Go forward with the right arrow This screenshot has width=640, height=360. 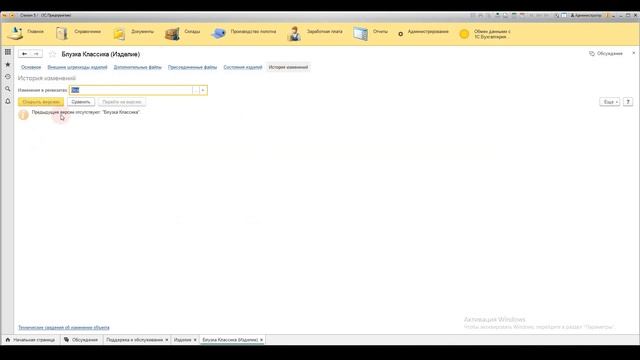click(36, 54)
